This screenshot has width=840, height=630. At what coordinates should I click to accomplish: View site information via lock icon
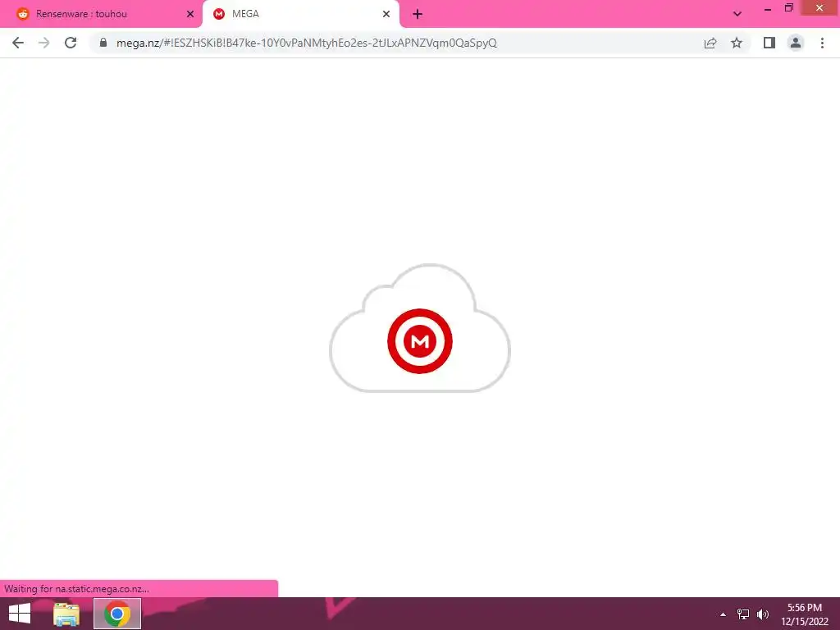[x=103, y=43]
